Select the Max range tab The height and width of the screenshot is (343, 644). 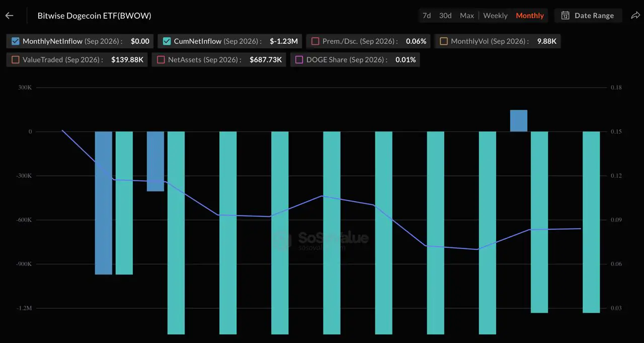click(x=467, y=16)
